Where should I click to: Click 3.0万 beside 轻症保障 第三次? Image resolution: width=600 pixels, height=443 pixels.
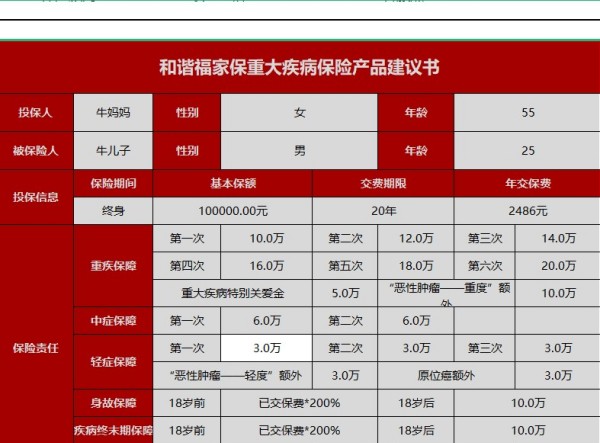(x=558, y=348)
